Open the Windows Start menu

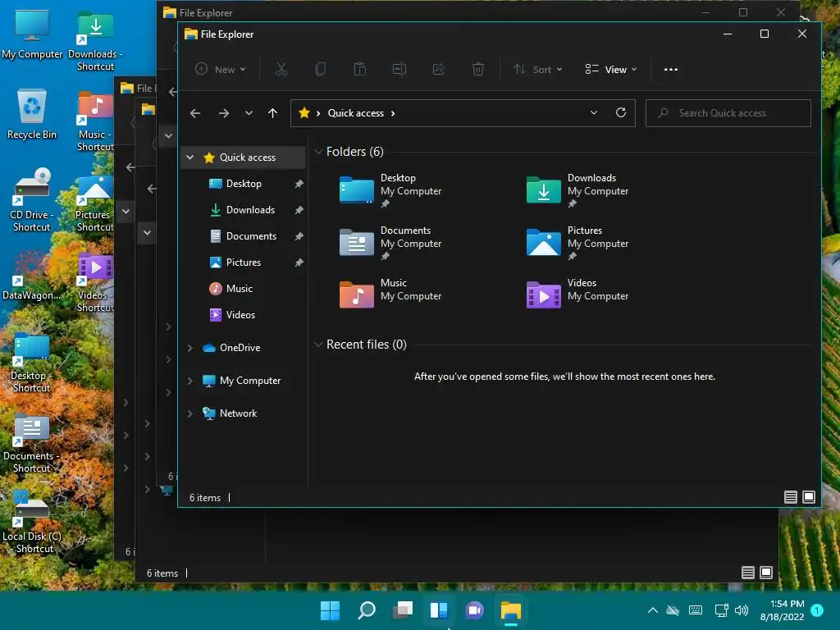330,610
